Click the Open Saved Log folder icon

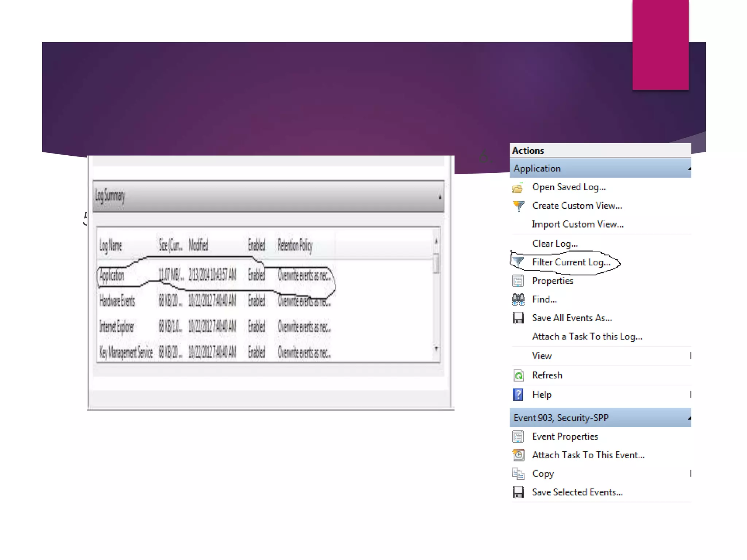(x=518, y=188)
